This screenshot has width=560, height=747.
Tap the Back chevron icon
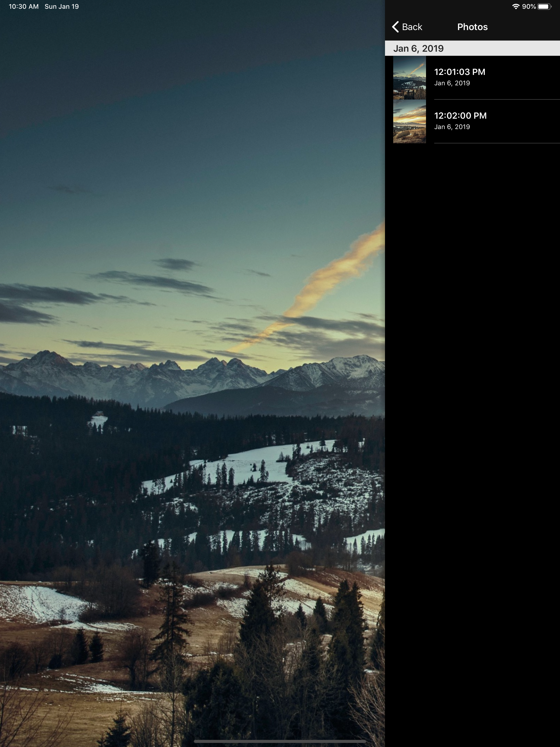point(395,27)
